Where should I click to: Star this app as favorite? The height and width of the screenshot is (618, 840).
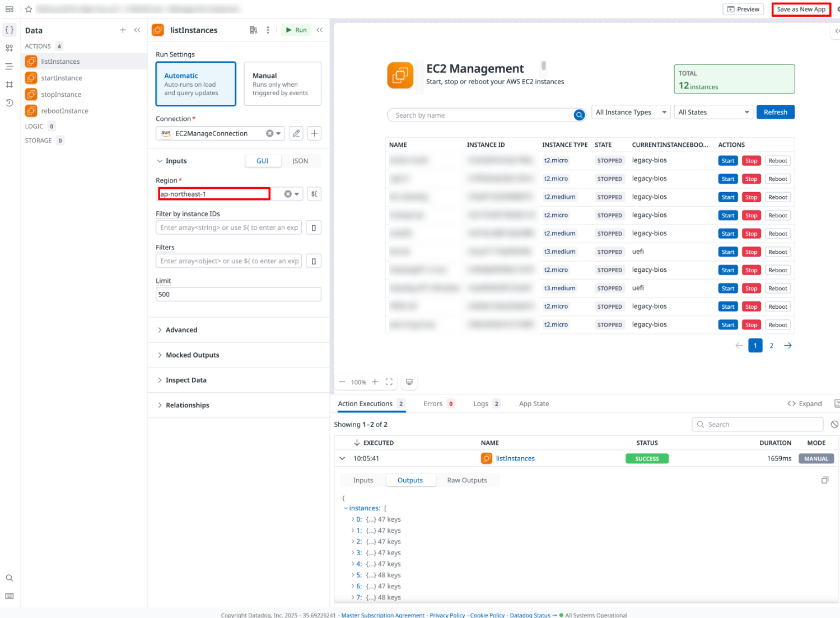(x=29, y=9)
